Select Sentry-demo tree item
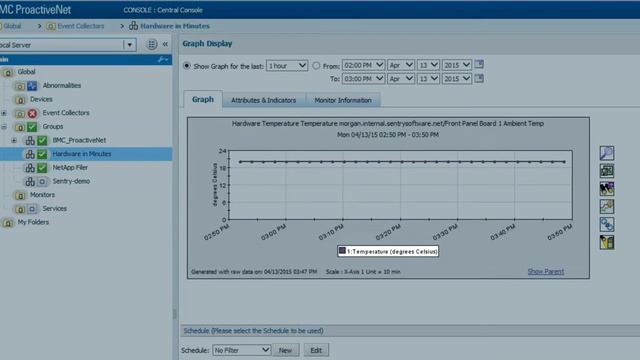This screenshot has width=640, height=360. click(x=71, y=181)
